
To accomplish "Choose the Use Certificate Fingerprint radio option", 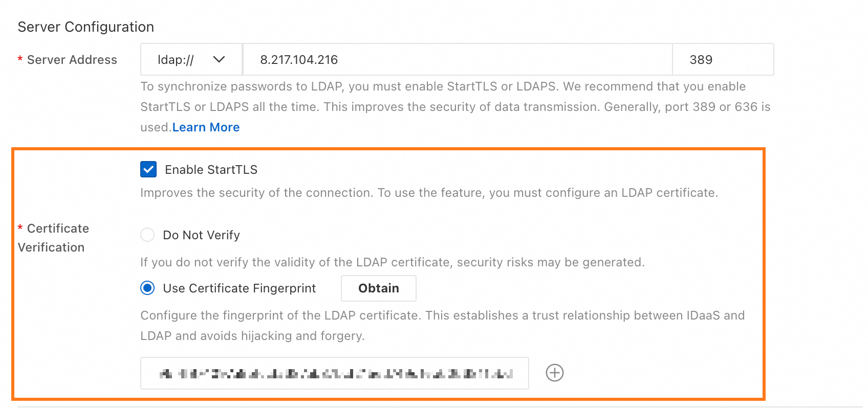I will tap(147, 288).
